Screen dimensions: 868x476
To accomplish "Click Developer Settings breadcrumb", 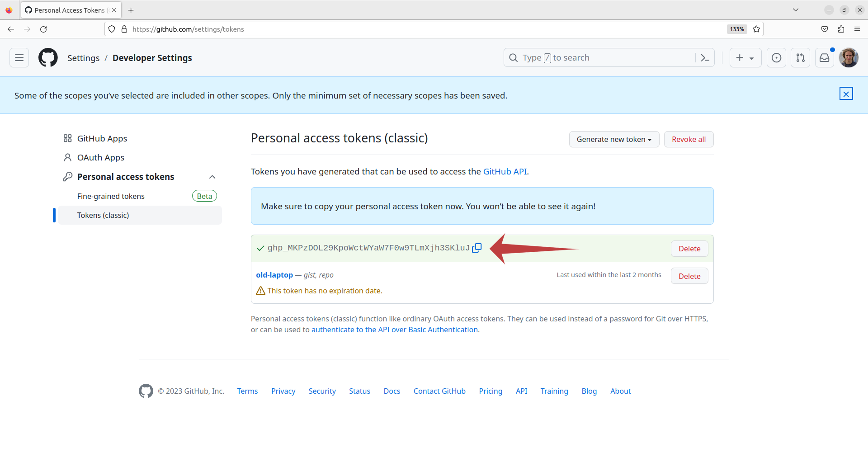I will 152,58.
